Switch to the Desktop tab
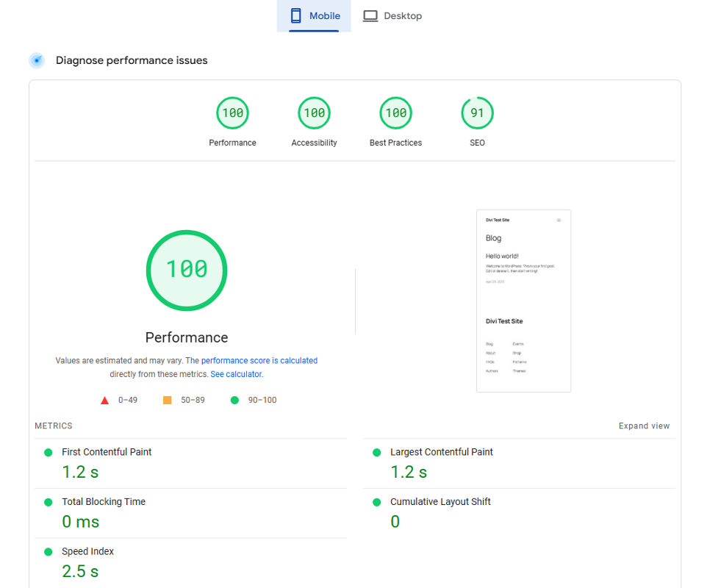 click(x=393, y=15)
